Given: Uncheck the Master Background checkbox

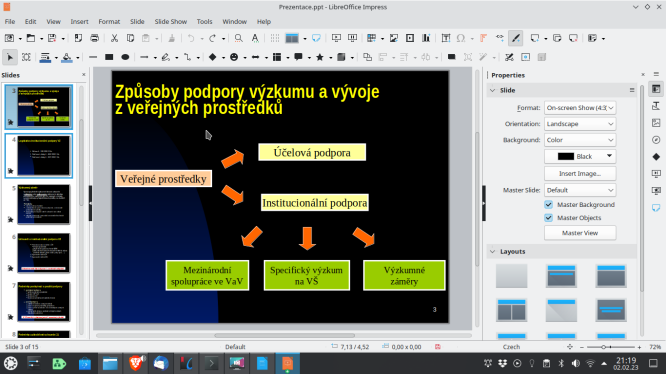Looking at the screenshot, I should click(x=548, y=205).
